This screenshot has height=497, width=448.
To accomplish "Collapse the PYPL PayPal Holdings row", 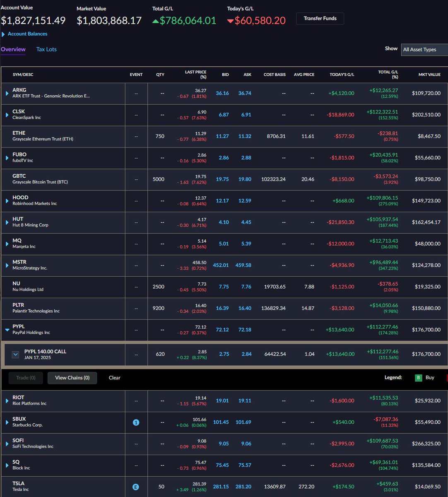I will [7, 330].
